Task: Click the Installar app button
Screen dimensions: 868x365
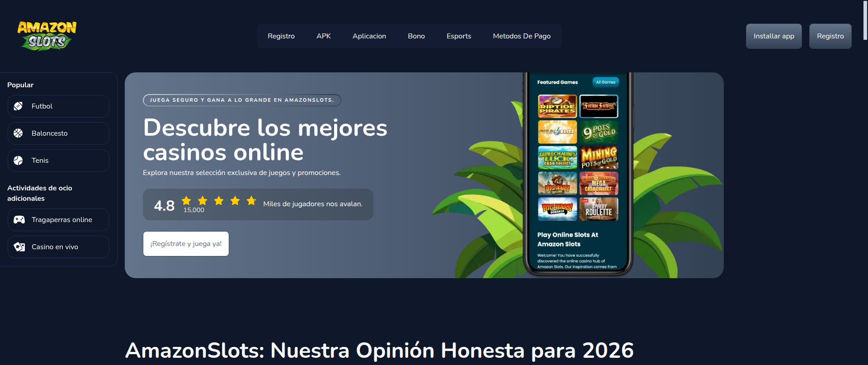Action: [x=774, y=36]
